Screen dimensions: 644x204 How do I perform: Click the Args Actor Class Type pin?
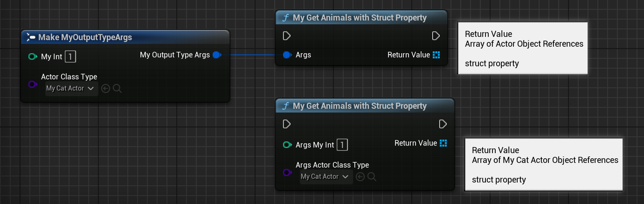point(288,172)
